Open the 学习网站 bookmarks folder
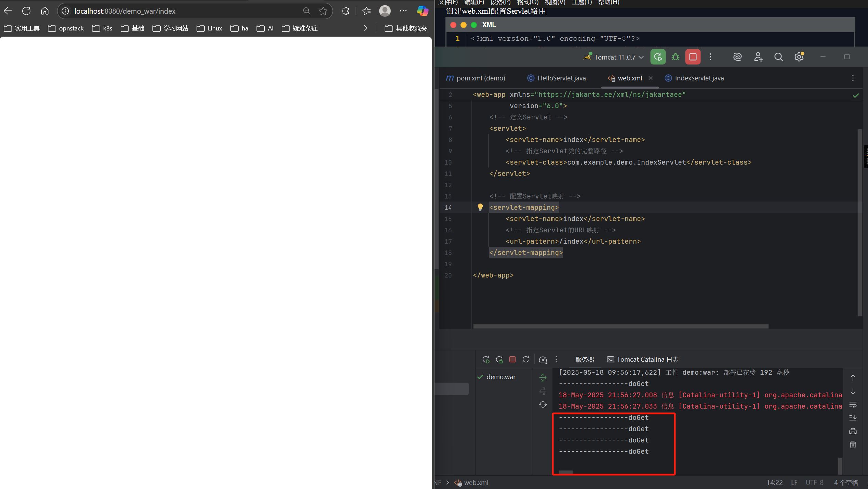 pos(170,28)
